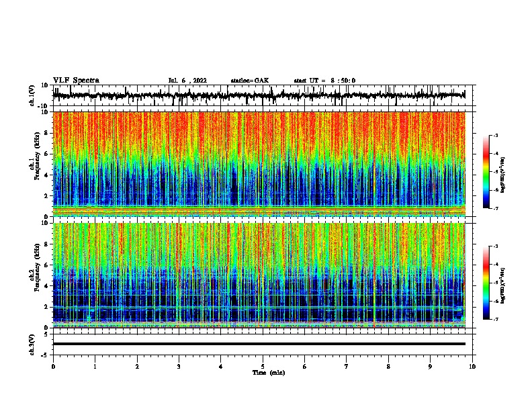This screenshot has height=411, width=532.
Task: Click the "VLF Spectra" plot title
Action: (x=76, y=81)
